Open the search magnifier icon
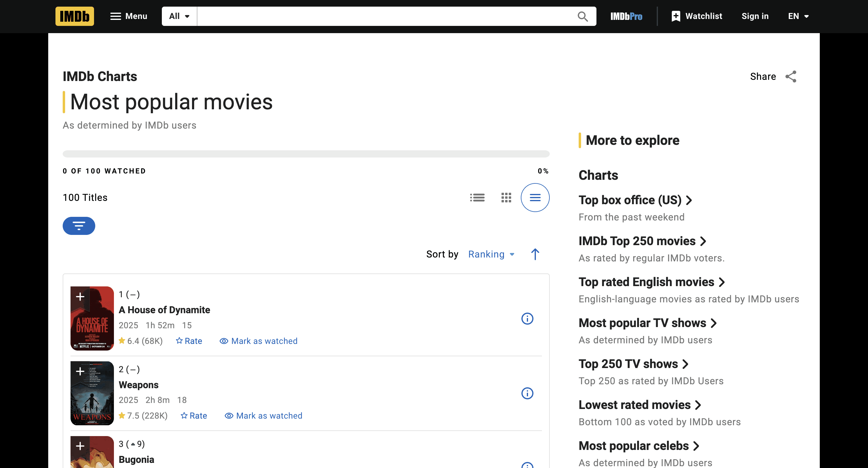The width and height of the screenshot is (868, 468). coord(583,16)
